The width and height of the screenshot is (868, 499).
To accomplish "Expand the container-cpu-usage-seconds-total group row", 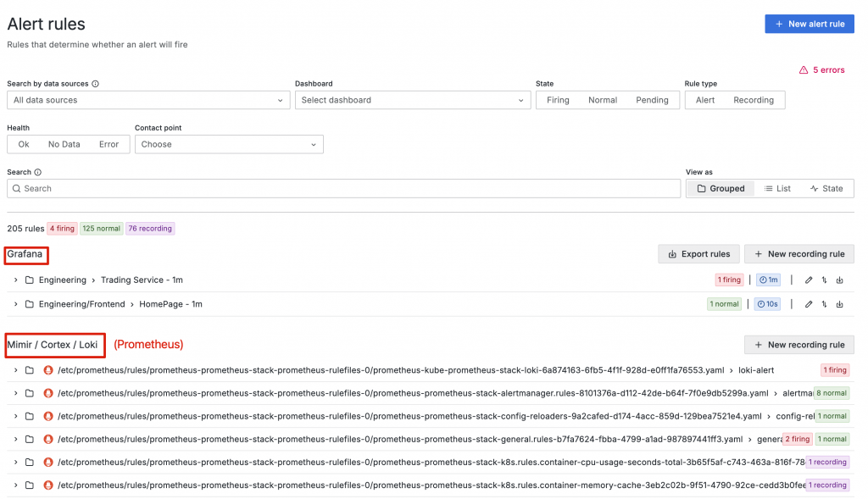I will (15, 462).
